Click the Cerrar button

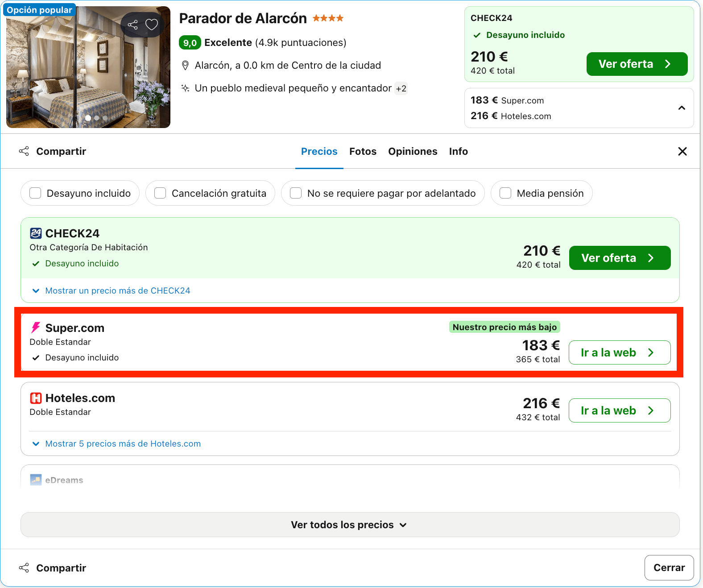tap(669, 568)
